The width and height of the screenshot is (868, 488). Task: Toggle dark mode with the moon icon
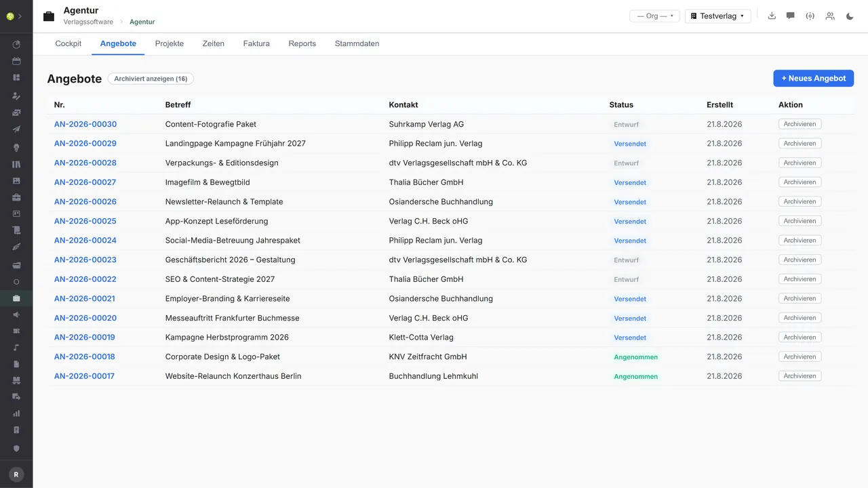pos(850,16)
